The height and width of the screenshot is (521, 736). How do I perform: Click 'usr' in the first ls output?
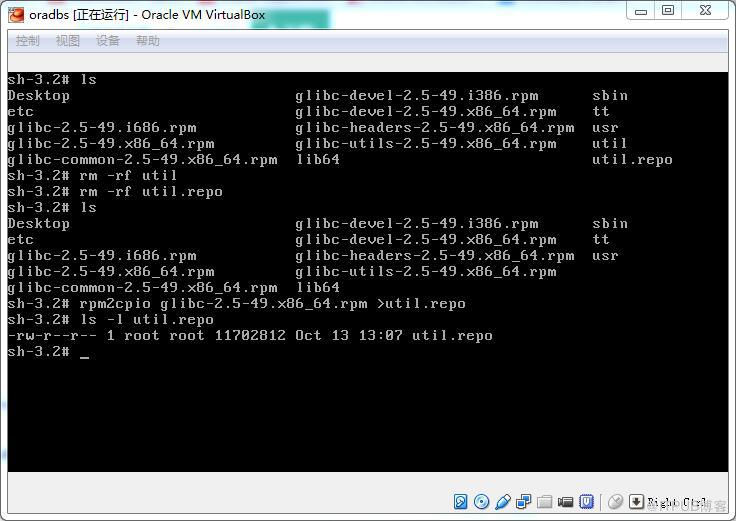coord(605,128)
